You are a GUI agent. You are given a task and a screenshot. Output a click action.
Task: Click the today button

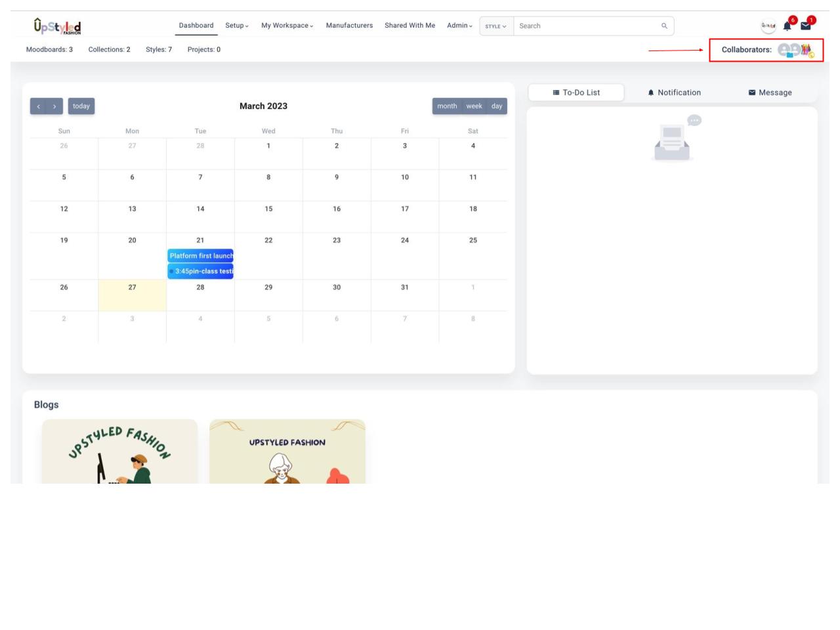(81, 106)
